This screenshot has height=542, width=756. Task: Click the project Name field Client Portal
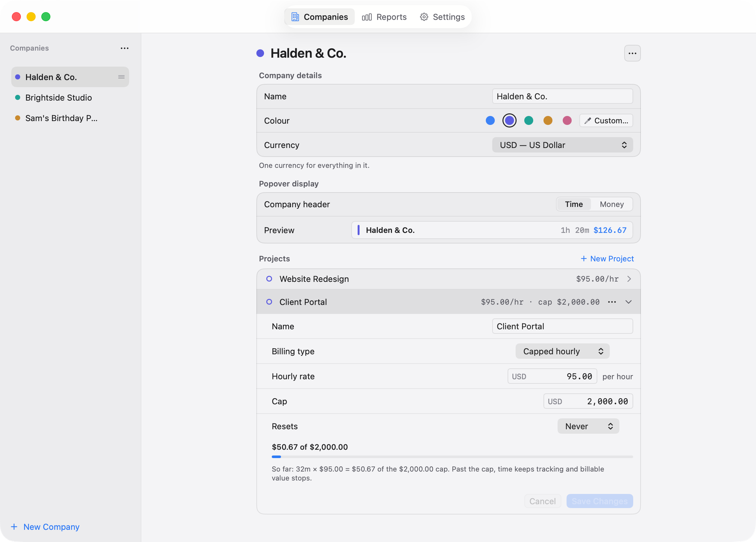coord(562,326)
